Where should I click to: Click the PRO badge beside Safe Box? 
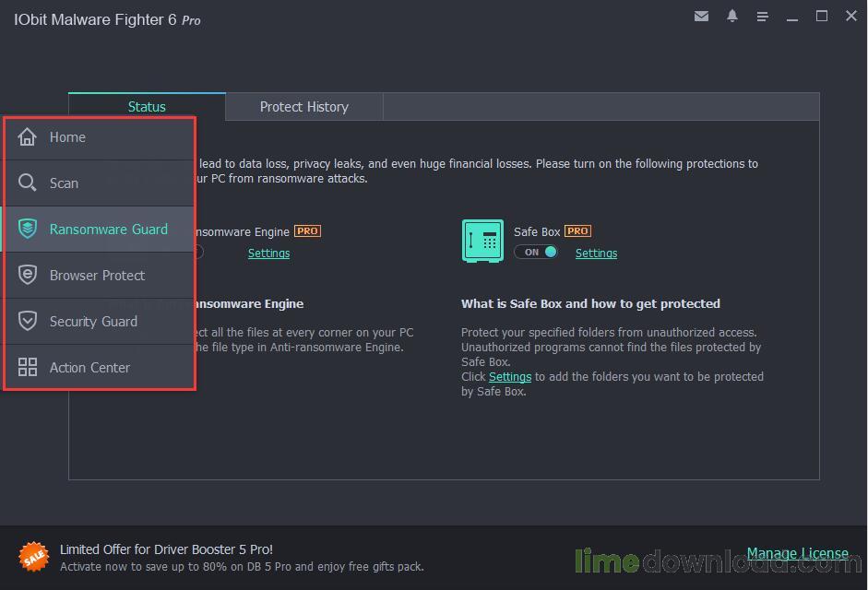pos(577,230)
